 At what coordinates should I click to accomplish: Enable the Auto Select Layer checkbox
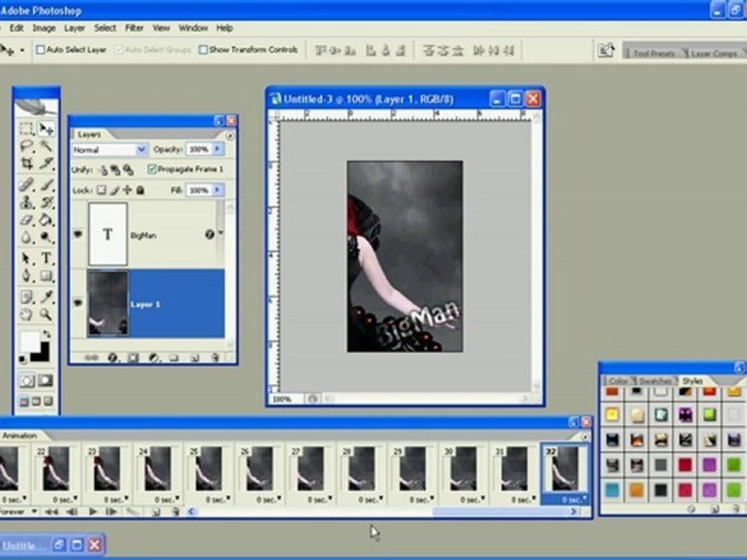(x=40, y=50)
